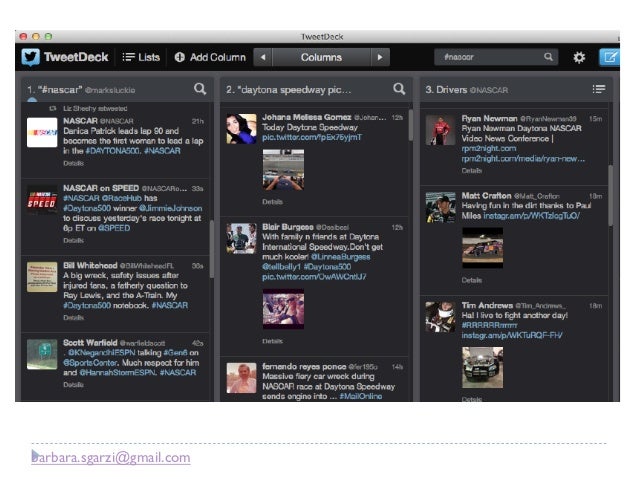
Task: Click #Daytona500 in Bill Whitehead tweet
Action: pyautogui.click(x=87, y=306)
